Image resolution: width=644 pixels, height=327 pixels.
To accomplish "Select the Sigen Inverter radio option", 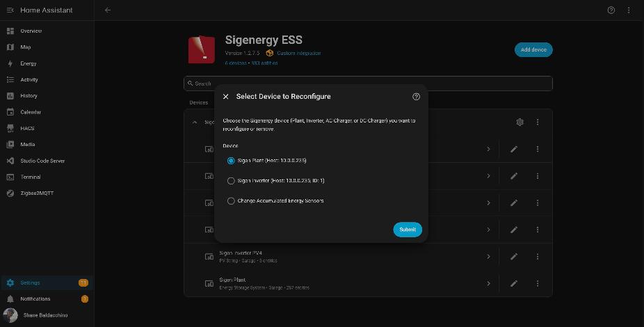I will [x=231, y=181].
